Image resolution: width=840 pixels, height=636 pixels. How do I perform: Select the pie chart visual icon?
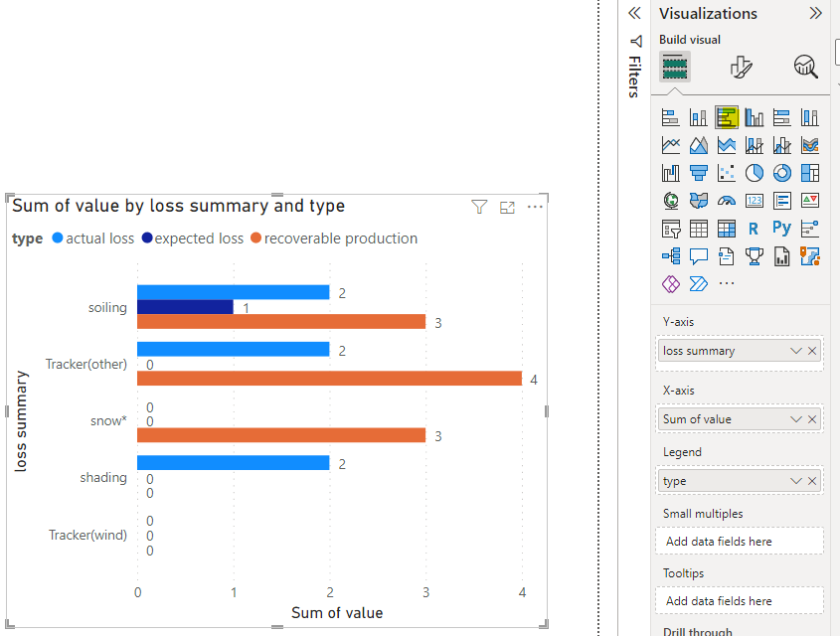point(753,171)
